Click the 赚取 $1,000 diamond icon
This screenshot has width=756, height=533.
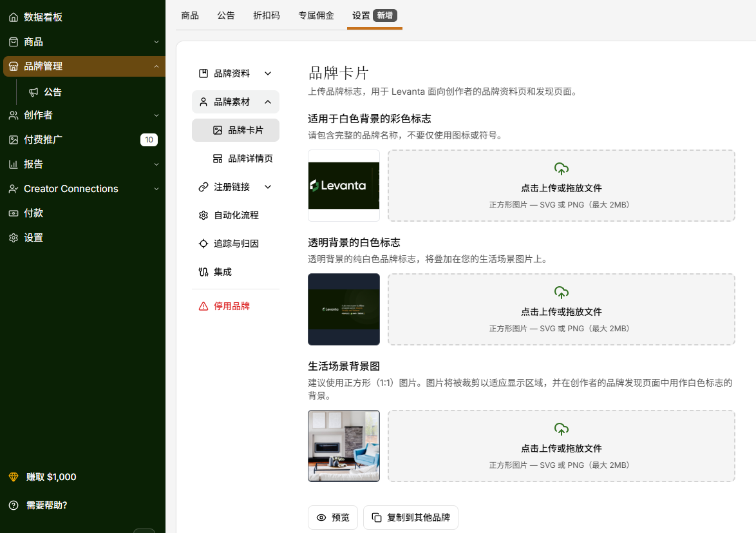click(x=14, y=477)
